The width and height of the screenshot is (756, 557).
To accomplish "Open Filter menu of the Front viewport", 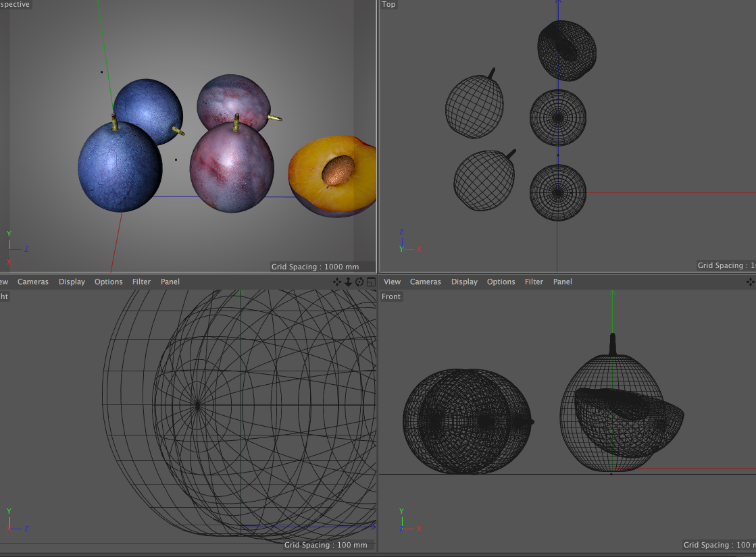I will (534, 282).
